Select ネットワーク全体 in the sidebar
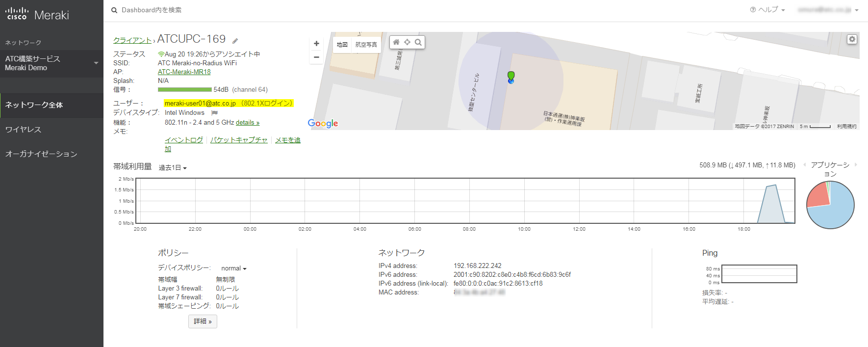Screen dimensions: 868x347 [x=51, y=105]
